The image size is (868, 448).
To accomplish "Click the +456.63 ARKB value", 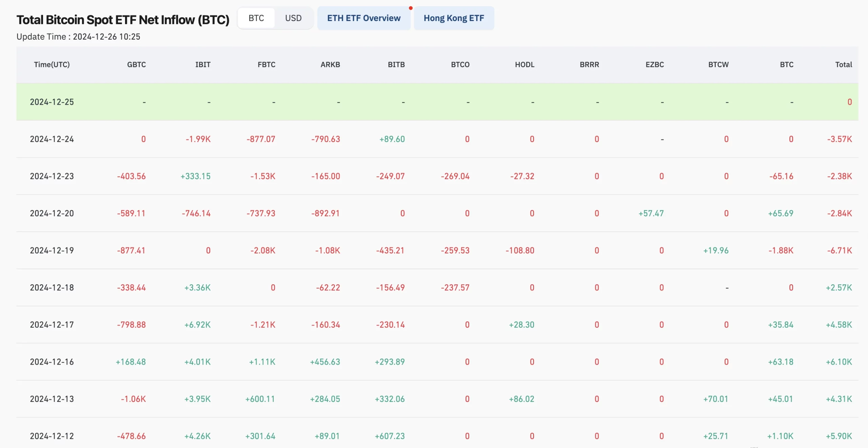I will (x=325, y=362).
